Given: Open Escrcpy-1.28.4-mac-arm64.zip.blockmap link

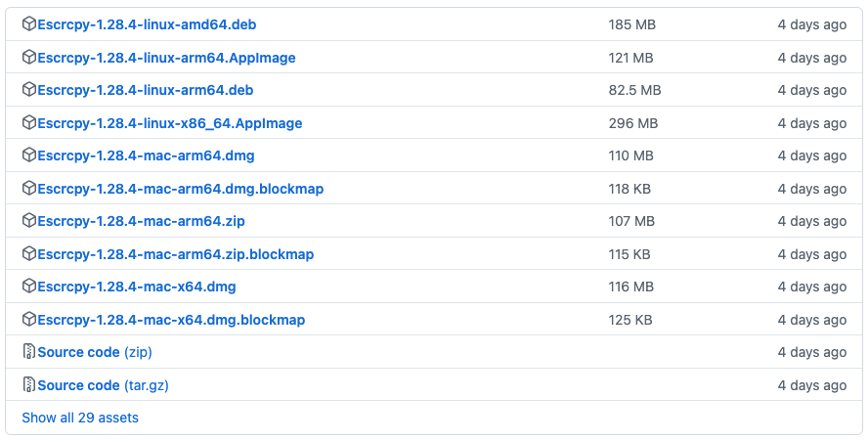Looking at the screenshot, I should click(175, 254).
